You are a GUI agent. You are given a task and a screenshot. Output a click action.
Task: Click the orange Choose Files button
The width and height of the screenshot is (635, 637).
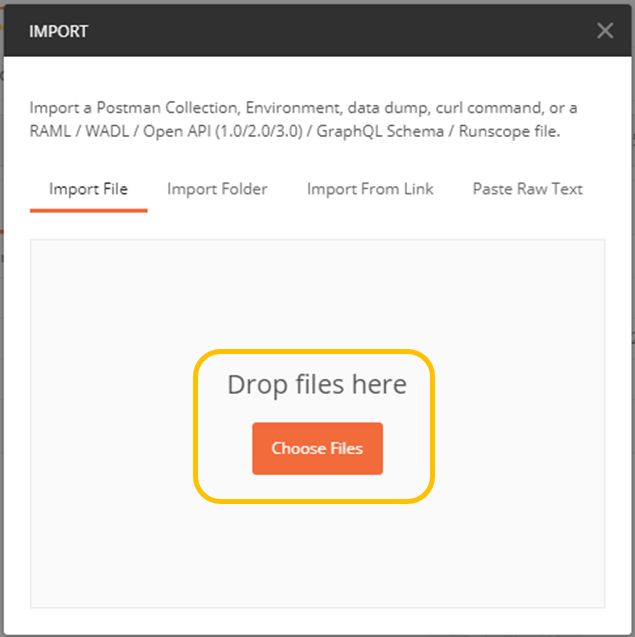coord(317,448)
